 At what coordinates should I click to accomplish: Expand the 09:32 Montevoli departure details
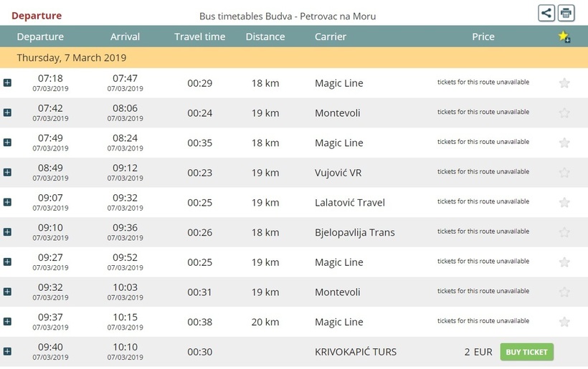(7, 292)
